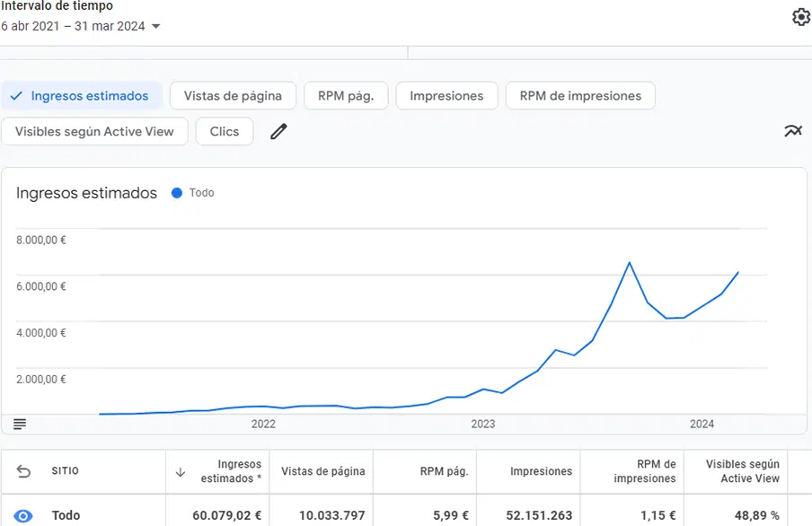Click the Vistas de página column header
Screen dimensions: 812x526
click(323, 471)
